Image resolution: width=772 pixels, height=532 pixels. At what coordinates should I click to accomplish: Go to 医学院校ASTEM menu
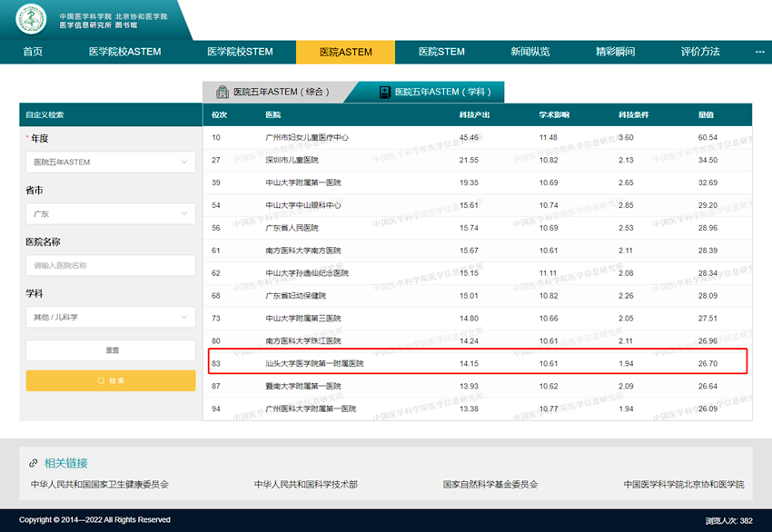point(125,52)
